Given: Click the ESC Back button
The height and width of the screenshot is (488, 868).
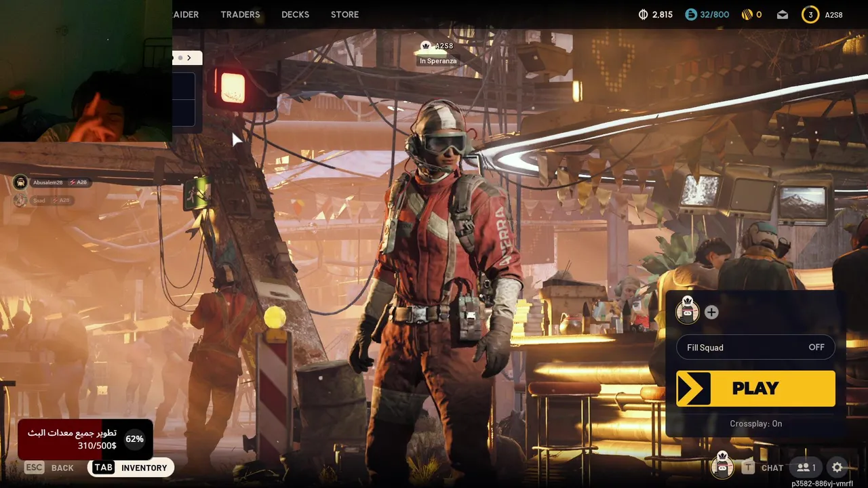Looking at the screenshot, I should pos(49,468).
